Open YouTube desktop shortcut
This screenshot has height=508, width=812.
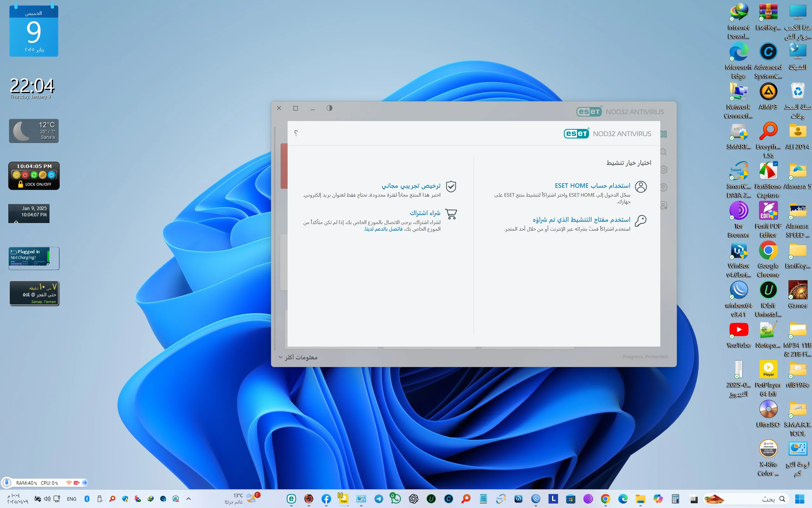point(738,335)
